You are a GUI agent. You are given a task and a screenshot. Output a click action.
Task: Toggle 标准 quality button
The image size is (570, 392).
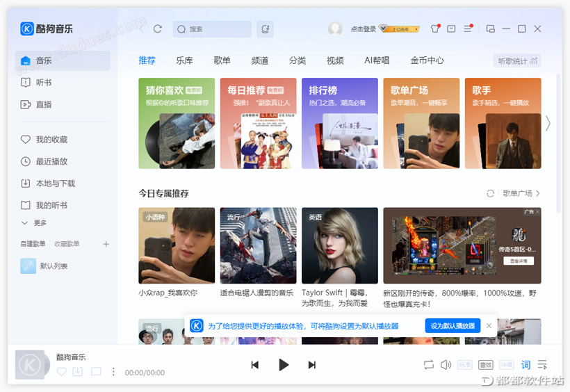pos(465,365)
